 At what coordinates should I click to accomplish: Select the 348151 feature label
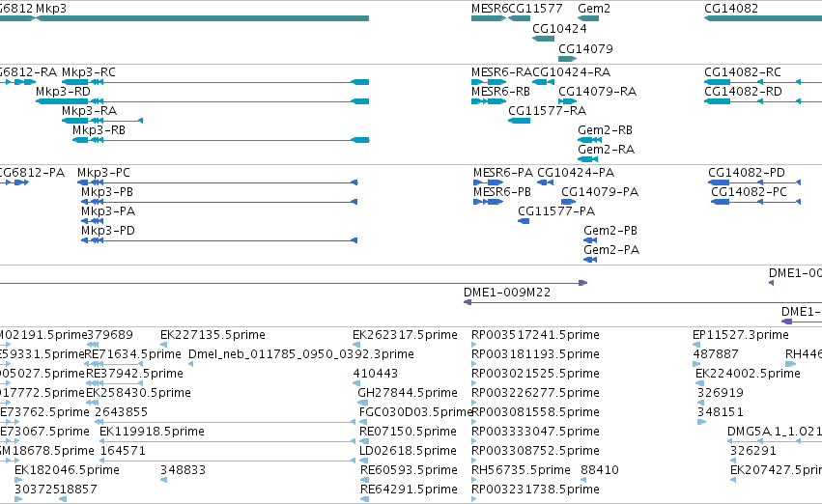721,413
